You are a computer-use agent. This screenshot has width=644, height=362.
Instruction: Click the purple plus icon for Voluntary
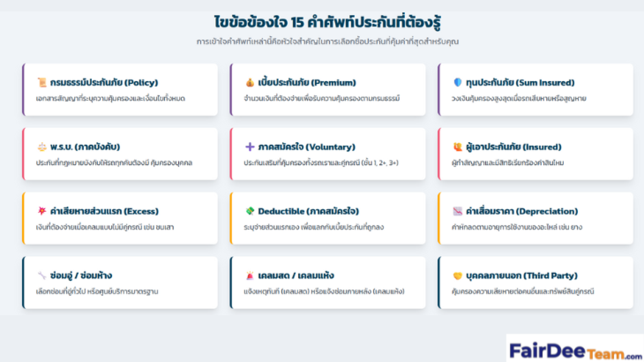pyautogui.click(x=250, y=147)
